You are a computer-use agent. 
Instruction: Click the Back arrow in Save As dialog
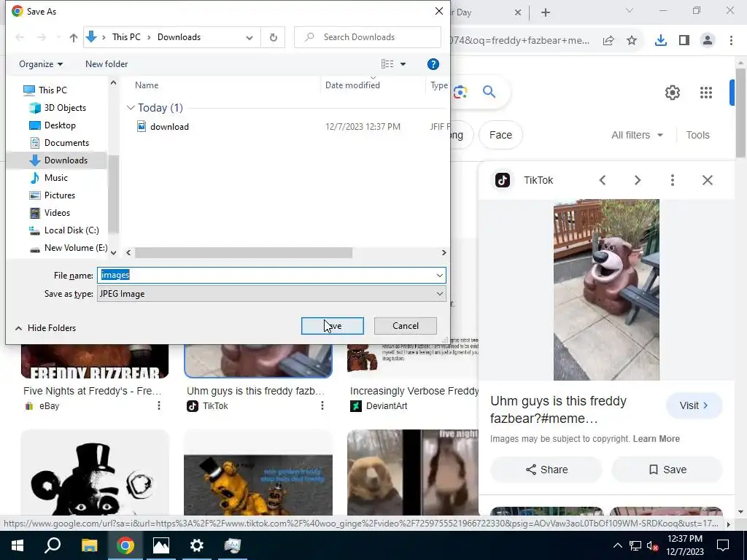click(x=20, y=37)
